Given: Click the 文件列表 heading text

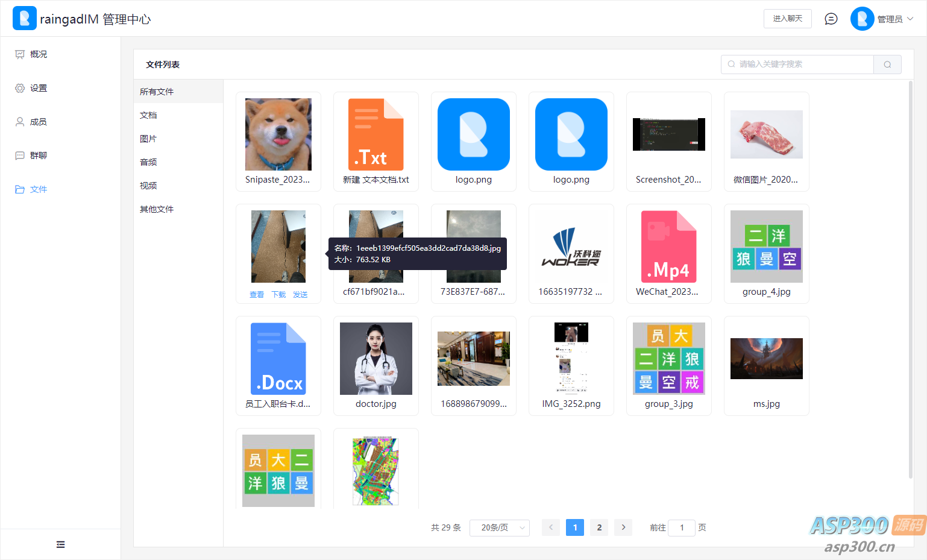Looking at the screenshot, I should 163,64.
